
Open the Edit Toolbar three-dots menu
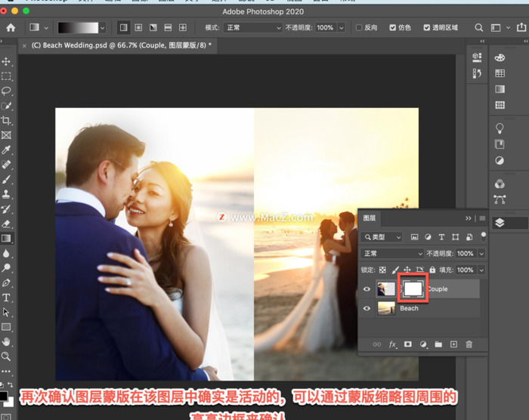click(x=6, y=371)
